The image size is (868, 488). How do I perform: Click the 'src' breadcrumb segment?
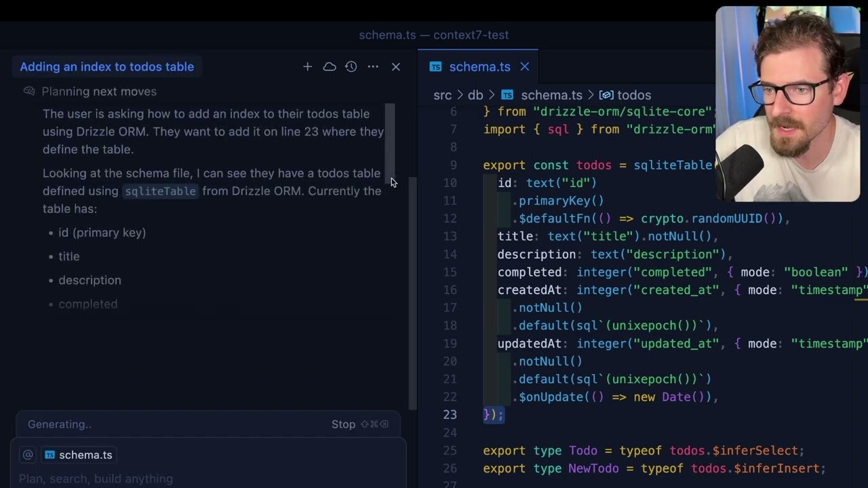[442, 96]
